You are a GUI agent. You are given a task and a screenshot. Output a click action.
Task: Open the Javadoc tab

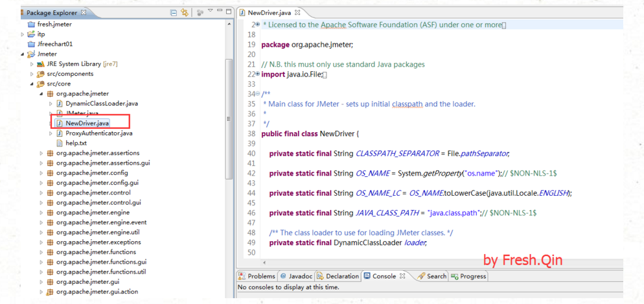coord(296,276)
